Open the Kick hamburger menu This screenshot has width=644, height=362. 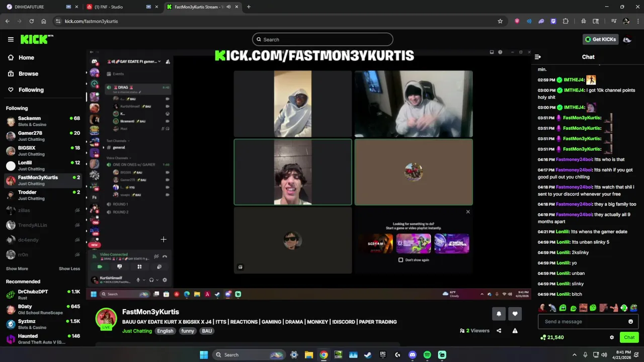coord(11,39)
